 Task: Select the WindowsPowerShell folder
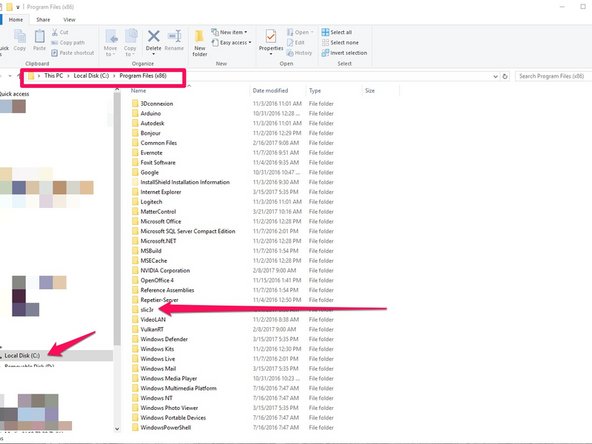click(166, 427)
